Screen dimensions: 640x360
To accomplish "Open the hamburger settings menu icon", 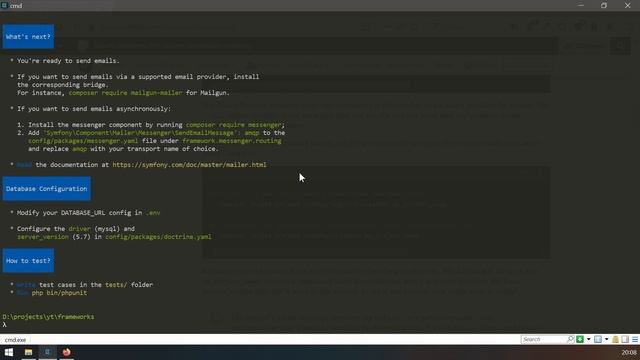I will tap(635, 339).
